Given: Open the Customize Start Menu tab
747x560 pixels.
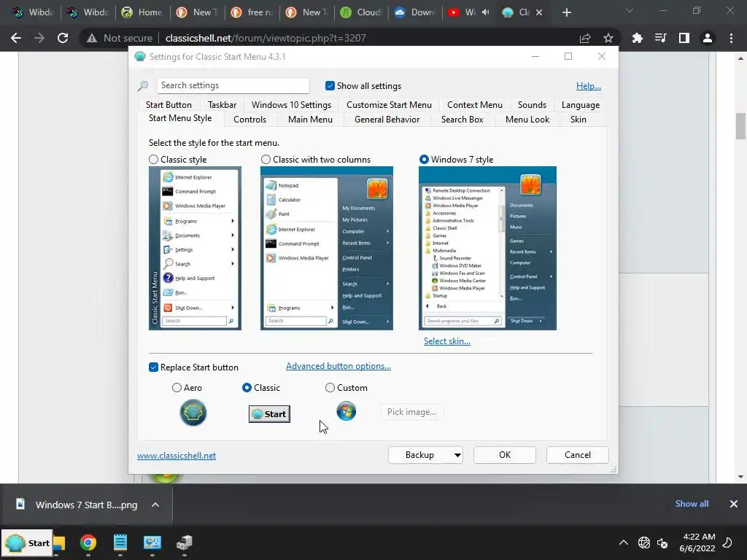Looking at the screenshot, I should point(389,105).
